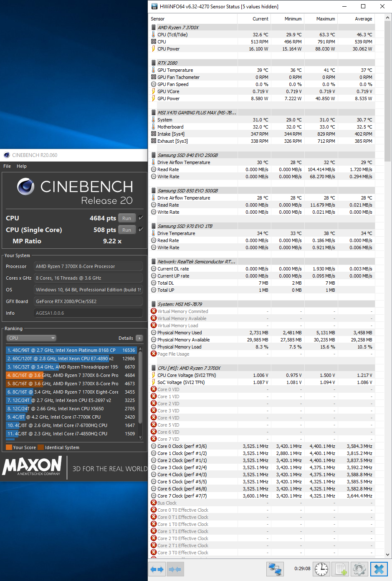This screenshot has height=581, width=392.
Task: Select the Xeon Platinum 8168 ranking row
Action: (x=71, y=350)
